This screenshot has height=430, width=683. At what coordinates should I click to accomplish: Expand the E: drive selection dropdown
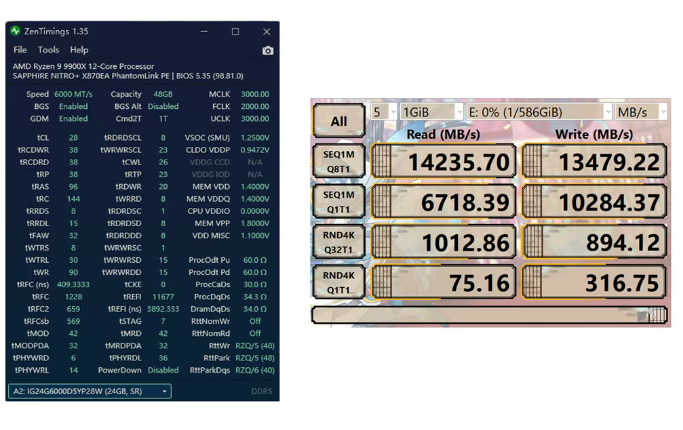[538, 112]
